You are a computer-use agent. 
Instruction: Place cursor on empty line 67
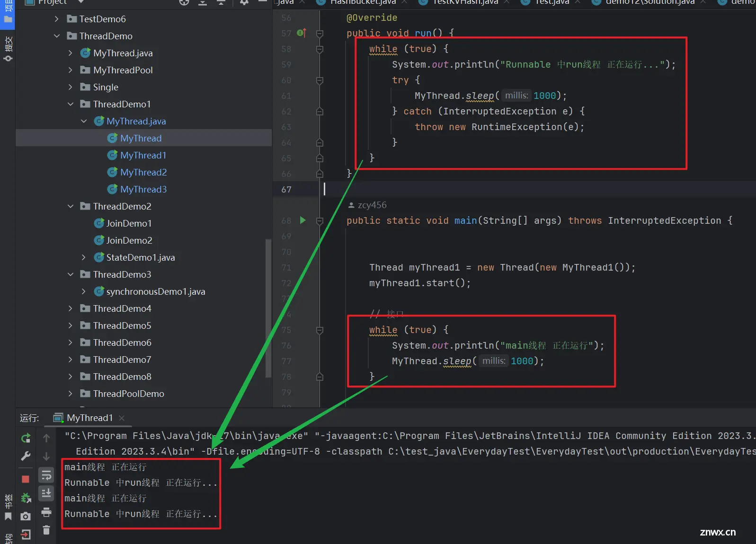[537, 189]
